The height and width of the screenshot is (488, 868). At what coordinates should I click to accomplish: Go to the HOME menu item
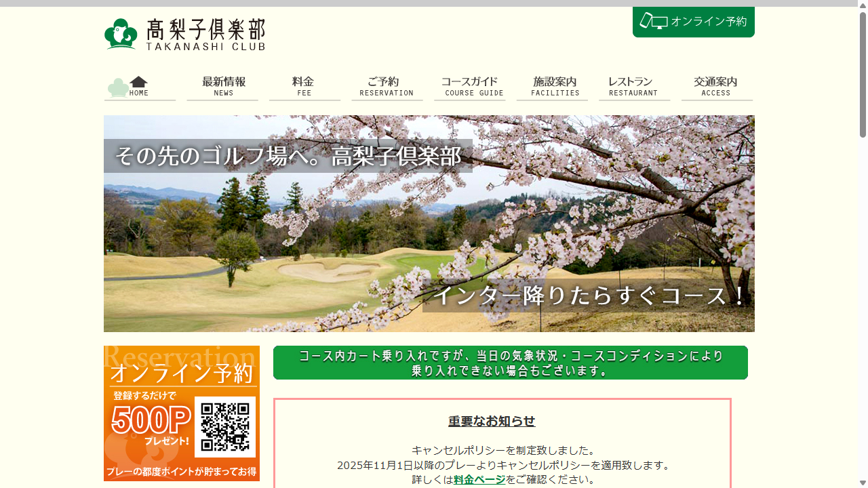point(140,87)
